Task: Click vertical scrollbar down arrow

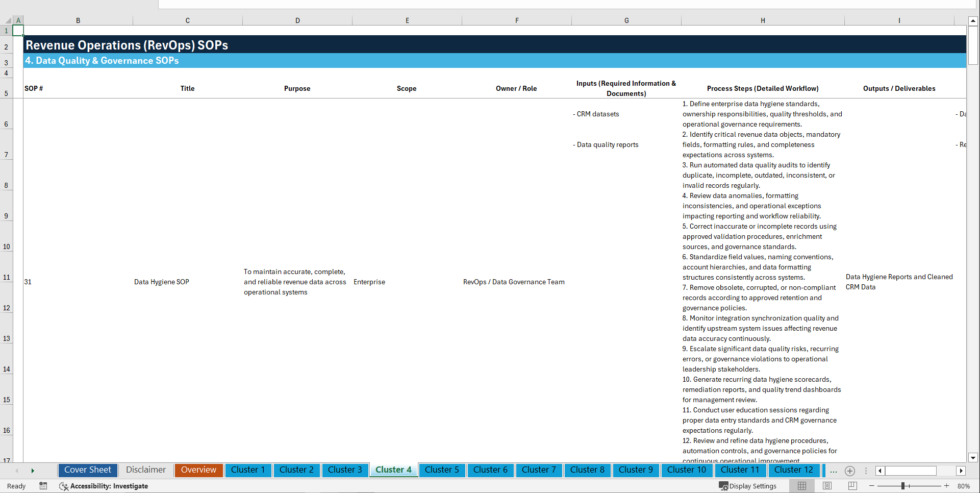Action: pos(973,458)
